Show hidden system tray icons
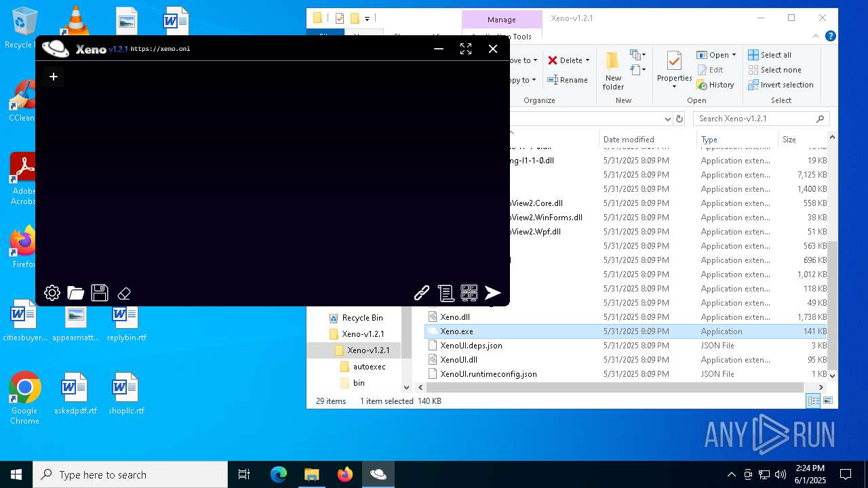868x488 pixels. 731,474
